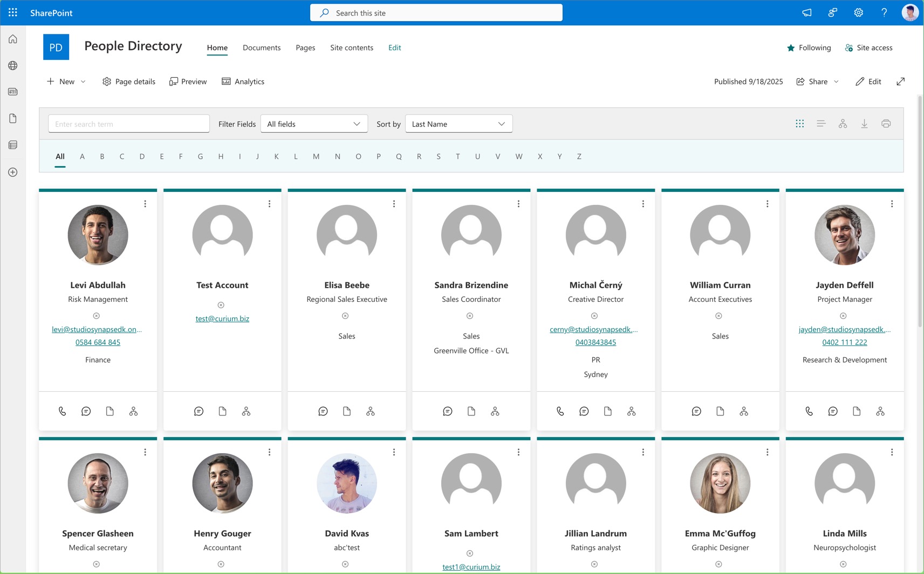Open the Filter Fields dropdown
Image resolution: width=924 pixels, height=574 pixels.
(314, 124)
